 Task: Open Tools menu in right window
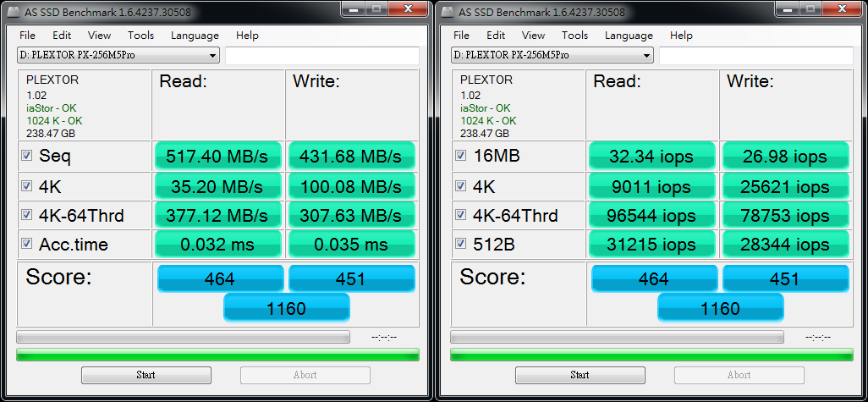point(574,36)
